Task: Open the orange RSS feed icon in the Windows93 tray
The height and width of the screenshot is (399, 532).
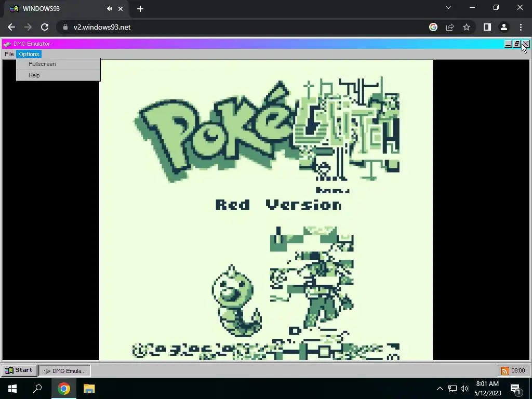Action: click(x=504, y=370)
